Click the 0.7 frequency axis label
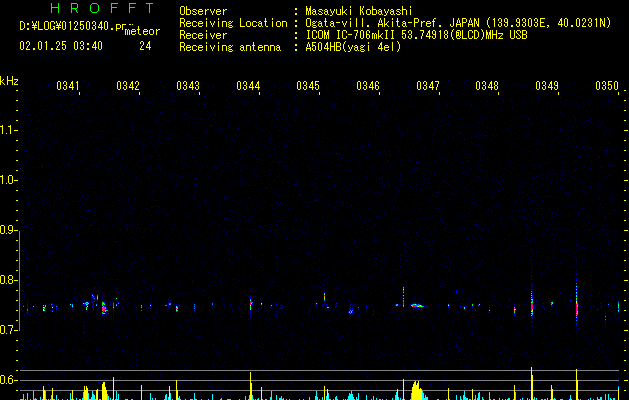Screen dimensions: 629x400 point(9,330)
